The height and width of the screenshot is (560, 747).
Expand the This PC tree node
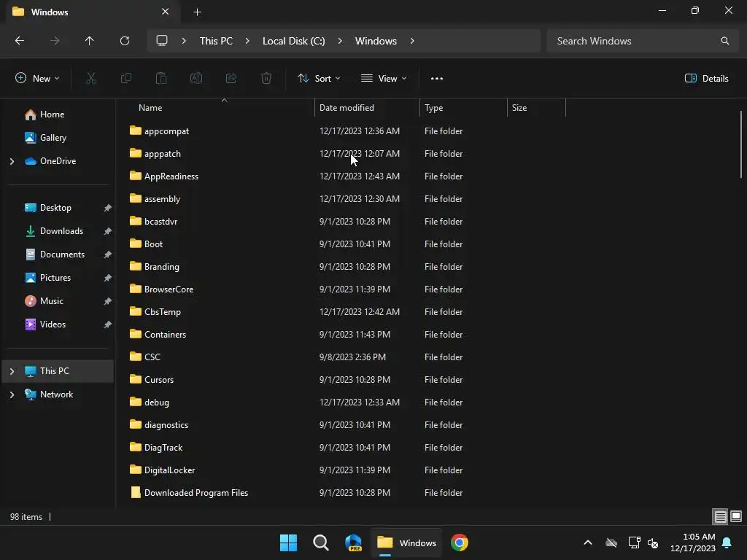click(x=12, y=371)
